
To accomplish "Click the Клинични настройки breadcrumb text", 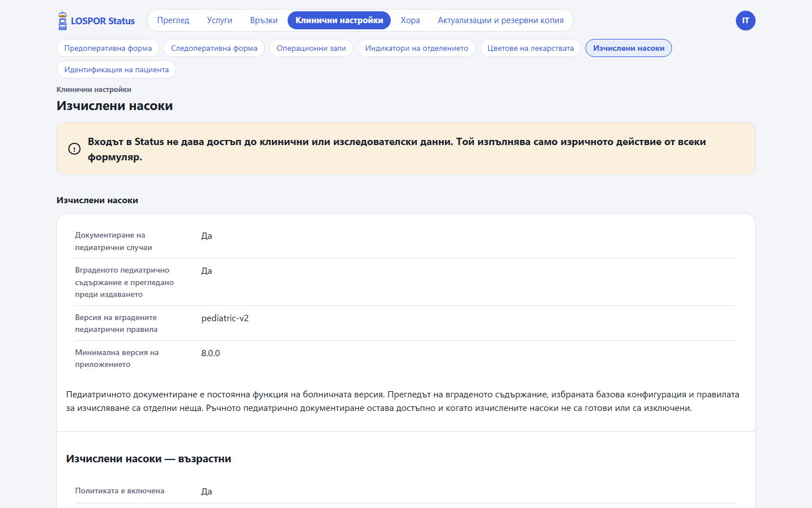I will pos(94,89).
